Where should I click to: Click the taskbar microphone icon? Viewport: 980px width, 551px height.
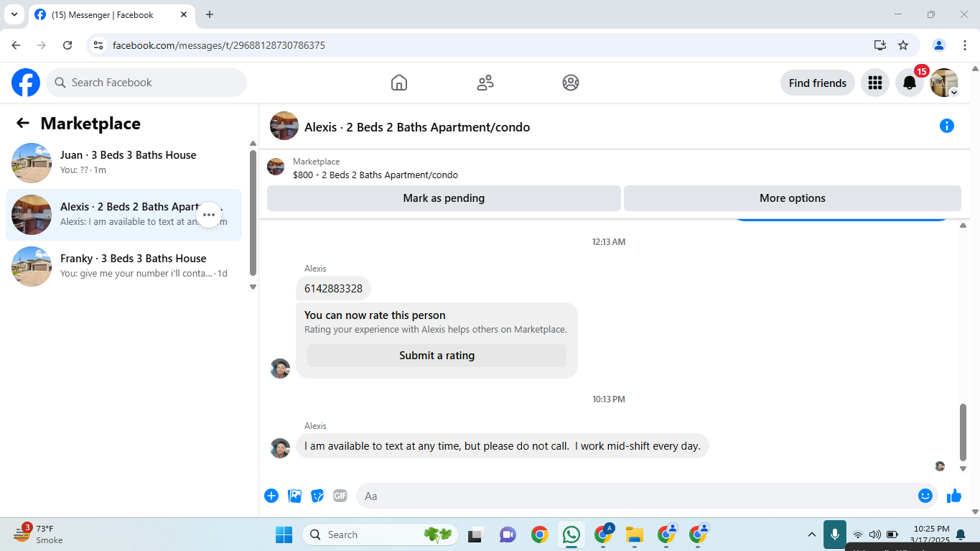pyautogui.click(x=834, y=534)
